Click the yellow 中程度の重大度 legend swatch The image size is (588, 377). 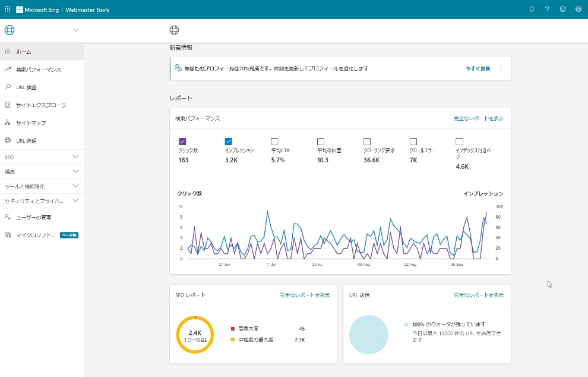click(232, 340)
